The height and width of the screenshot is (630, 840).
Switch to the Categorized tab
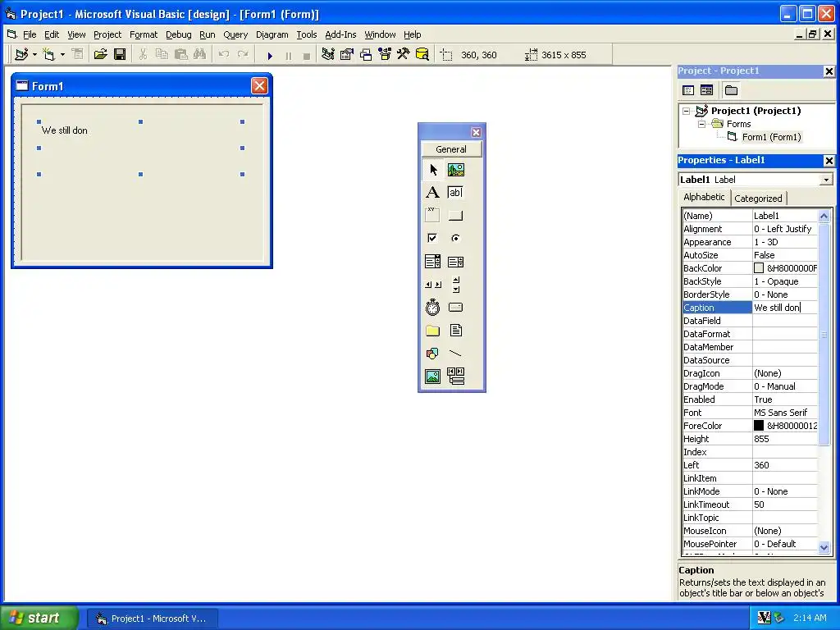click(x=758, y=199)
